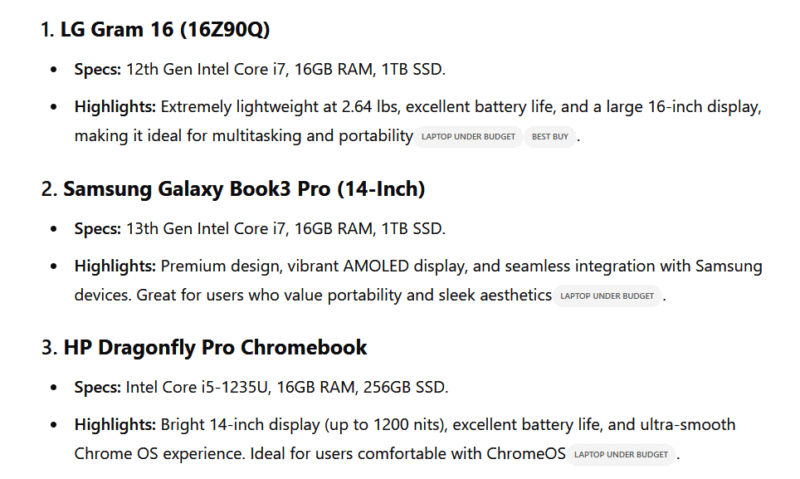Click the Specs label under LG Gram 16
Image resolution: width=800 pixels, height=479 pixels.
pyautogui.click(x=97, y=69)
